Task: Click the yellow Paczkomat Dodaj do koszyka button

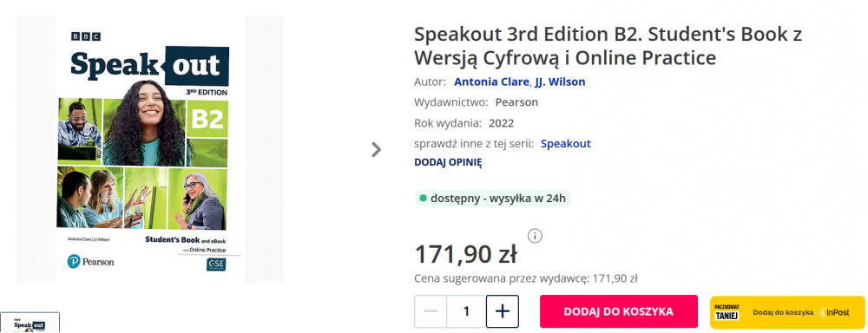Action: (x=787, y=312)
